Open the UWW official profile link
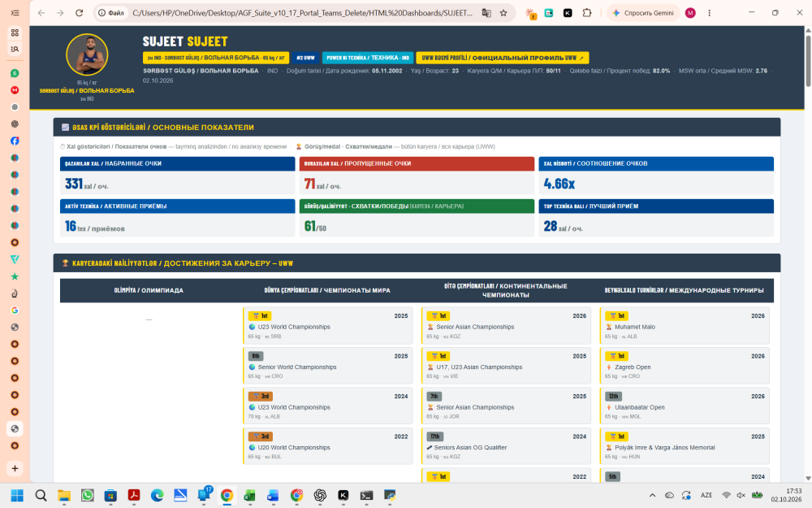Viewport: 812px width, 508px height. (503, 58)
